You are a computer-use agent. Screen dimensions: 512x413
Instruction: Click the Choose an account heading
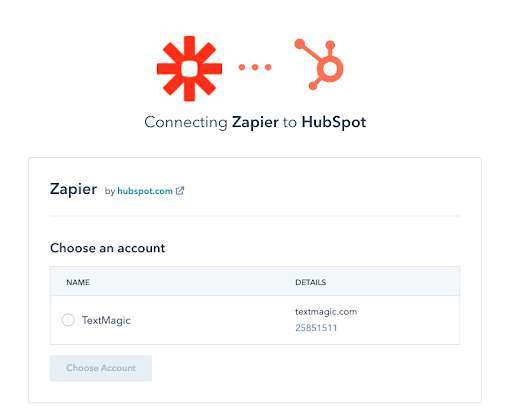click(108, 248)
